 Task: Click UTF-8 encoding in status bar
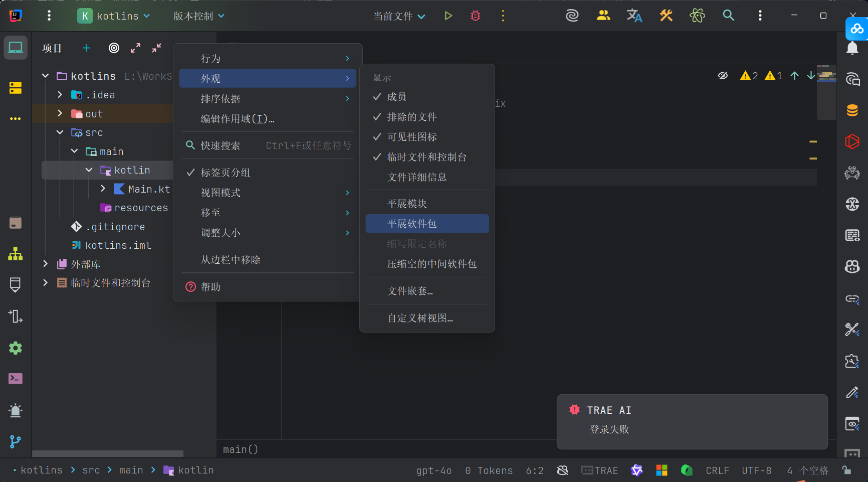(x=756, y=470)
